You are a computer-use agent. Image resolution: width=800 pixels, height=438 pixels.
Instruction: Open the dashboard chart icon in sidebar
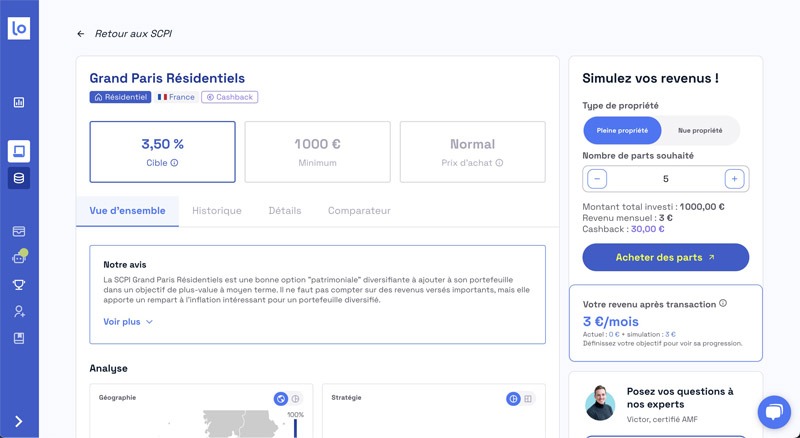pyautogui.click(x=19, y=103)
